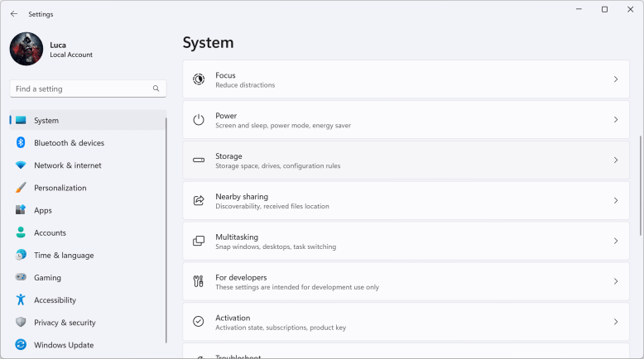The height and width of the screenshot is (359, 644).
Task: Click the Storage drive icon
Action: 199,160
